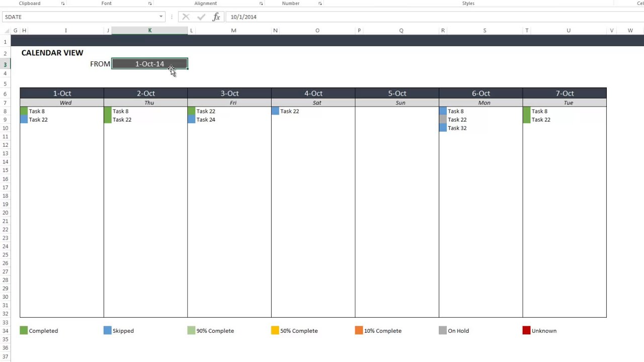Viewport: 644px width, 362px height.
Task: Select row 8 header
Action: coord(5,111)
